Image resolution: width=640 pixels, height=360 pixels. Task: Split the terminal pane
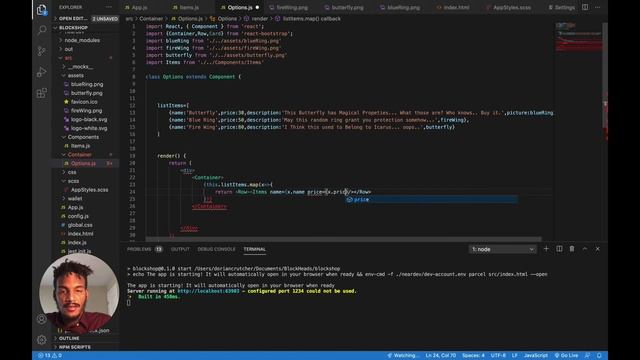point(559,249)
